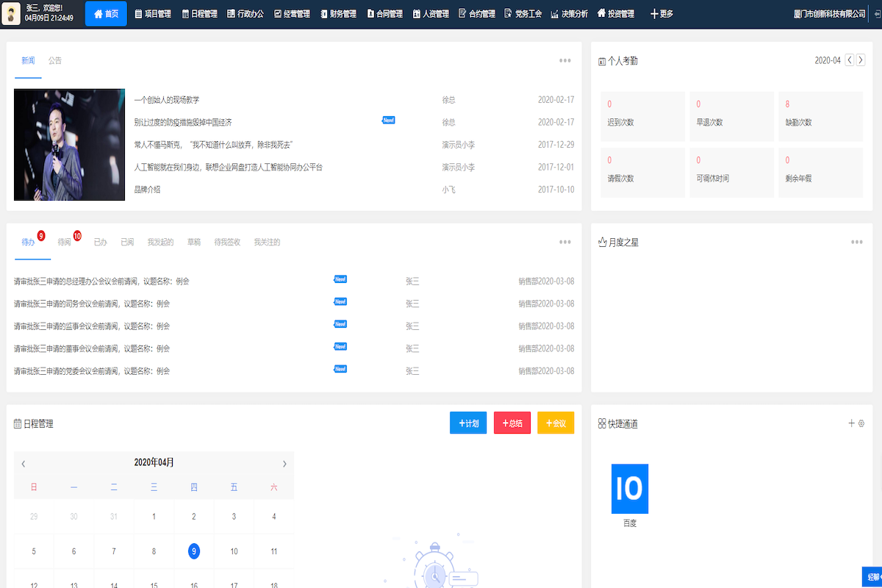The image size is (882, 588).
Task: Switch to the 待阅 pending-read tab
Action: click(x=66, y=241)
